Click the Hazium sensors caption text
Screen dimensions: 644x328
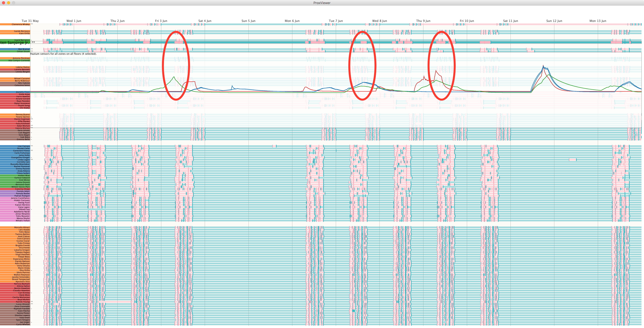(x=63, y=54)
